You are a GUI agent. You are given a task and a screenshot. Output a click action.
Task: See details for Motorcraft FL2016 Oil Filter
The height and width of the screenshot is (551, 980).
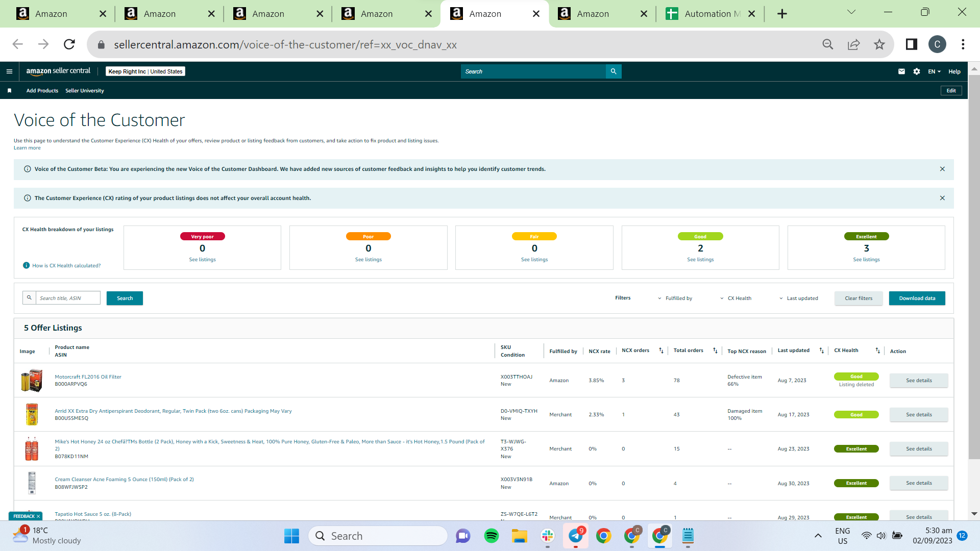click(x=919, y=381)
